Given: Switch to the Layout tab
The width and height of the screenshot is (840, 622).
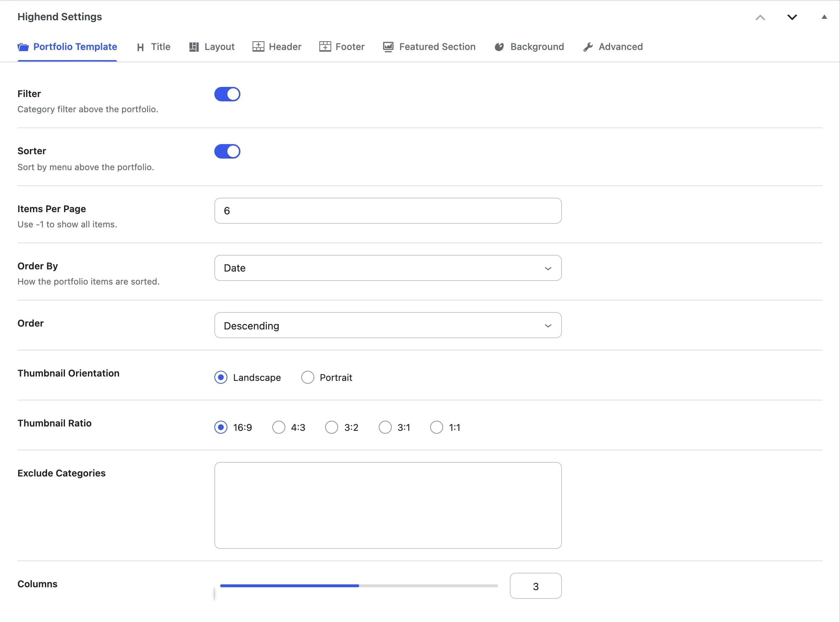Looking at the screenshot, I should [x=212, y=47].
